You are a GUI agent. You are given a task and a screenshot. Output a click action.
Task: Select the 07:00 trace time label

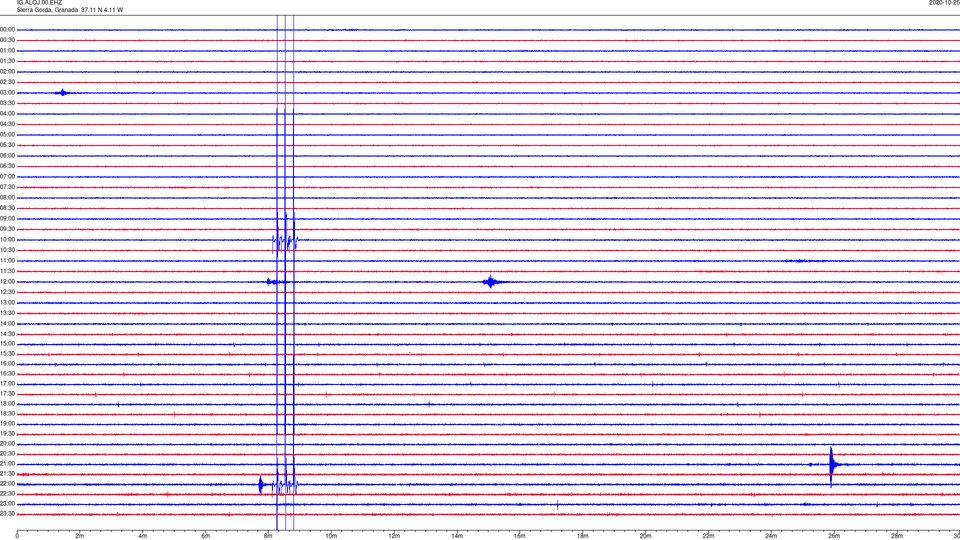click(x=7, y=176)
